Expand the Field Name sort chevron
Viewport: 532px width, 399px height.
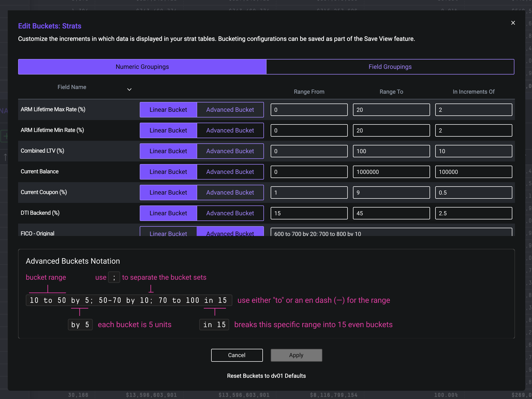[129, 90]
